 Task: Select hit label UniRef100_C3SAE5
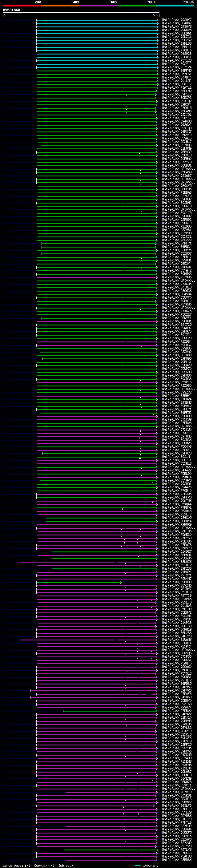[x=176, y=139]
